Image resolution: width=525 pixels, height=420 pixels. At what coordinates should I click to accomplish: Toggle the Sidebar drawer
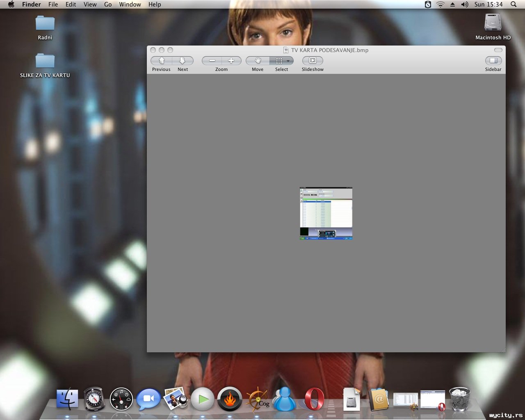[x=493, y=61]
